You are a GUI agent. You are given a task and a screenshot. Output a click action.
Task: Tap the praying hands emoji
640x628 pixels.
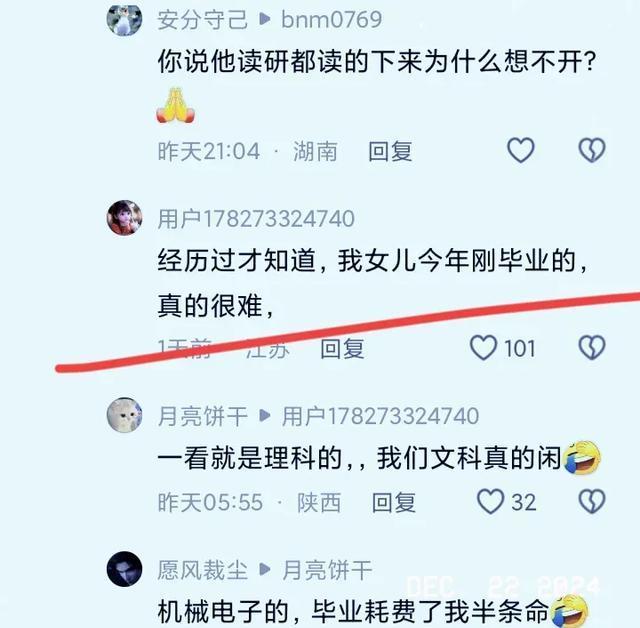[176, 105]
